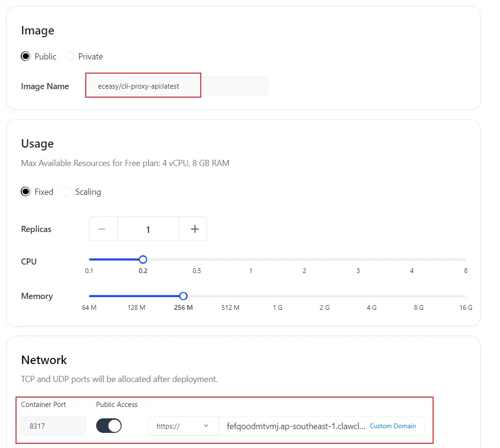500x448 pixels.
Task: Choose the Fixed usage option
Action: [25, 192]
